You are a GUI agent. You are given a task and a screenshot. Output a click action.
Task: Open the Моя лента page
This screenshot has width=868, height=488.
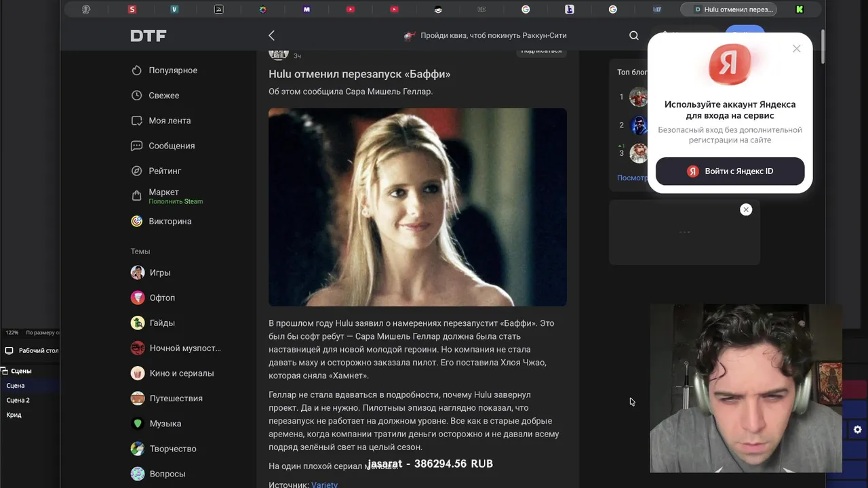point(170,121)
